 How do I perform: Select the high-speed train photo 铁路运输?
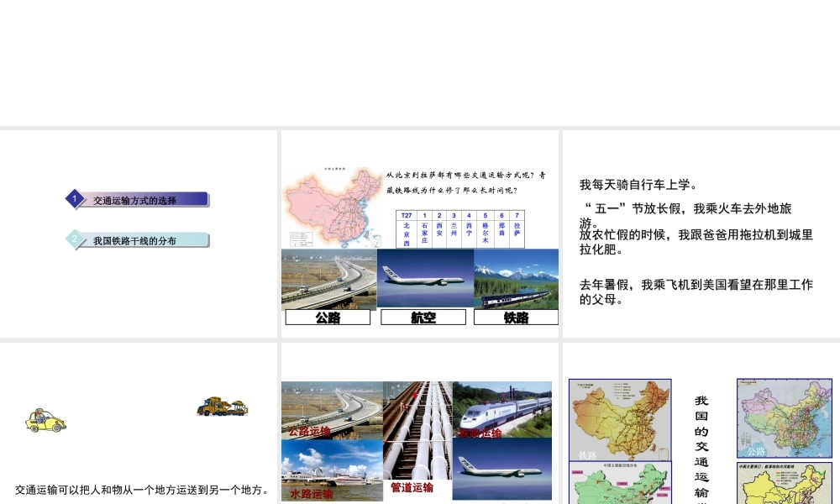502,410
